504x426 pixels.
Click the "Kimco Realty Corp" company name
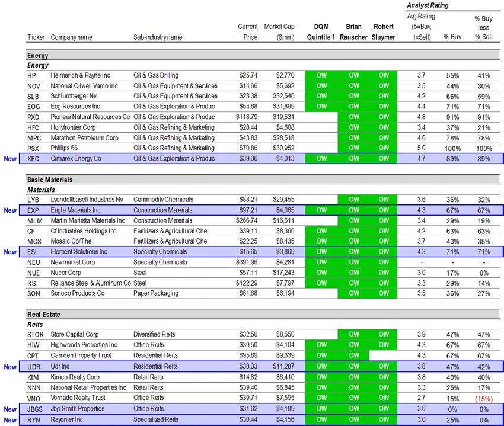coord(75,377)
